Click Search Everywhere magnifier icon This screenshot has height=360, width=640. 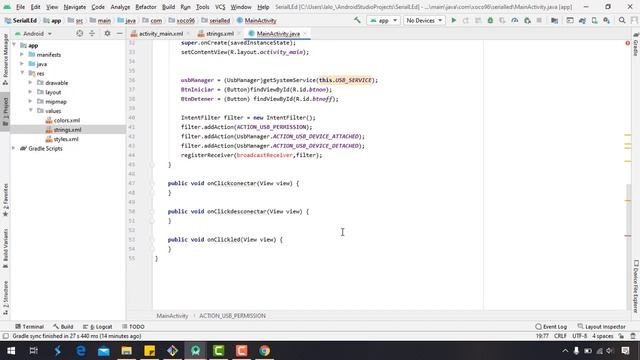point(622,20)
